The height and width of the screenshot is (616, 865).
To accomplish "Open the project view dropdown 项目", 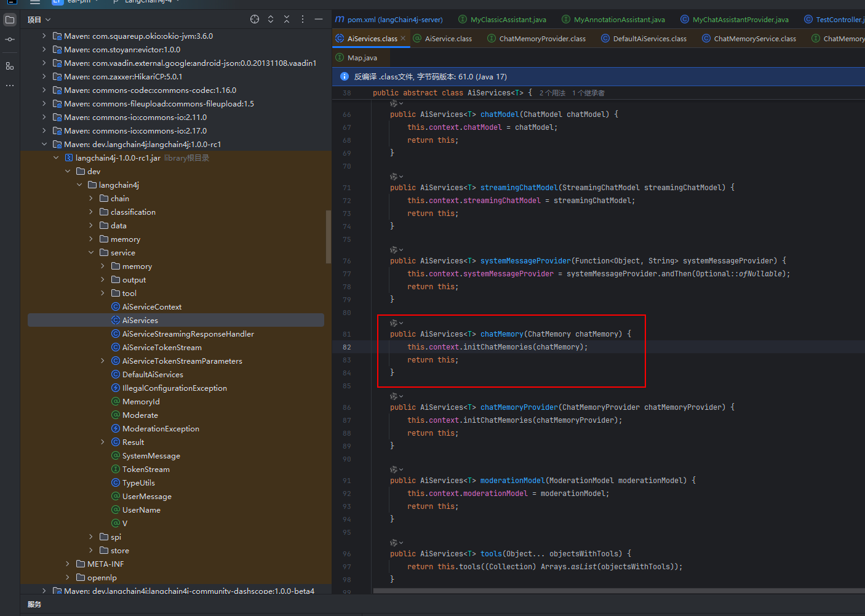I will (39, 20).
